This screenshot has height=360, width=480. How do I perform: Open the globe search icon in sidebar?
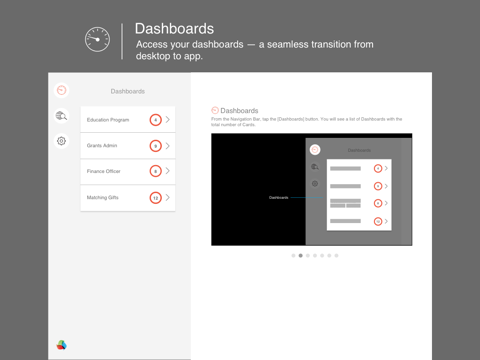(x=62, y=116)
